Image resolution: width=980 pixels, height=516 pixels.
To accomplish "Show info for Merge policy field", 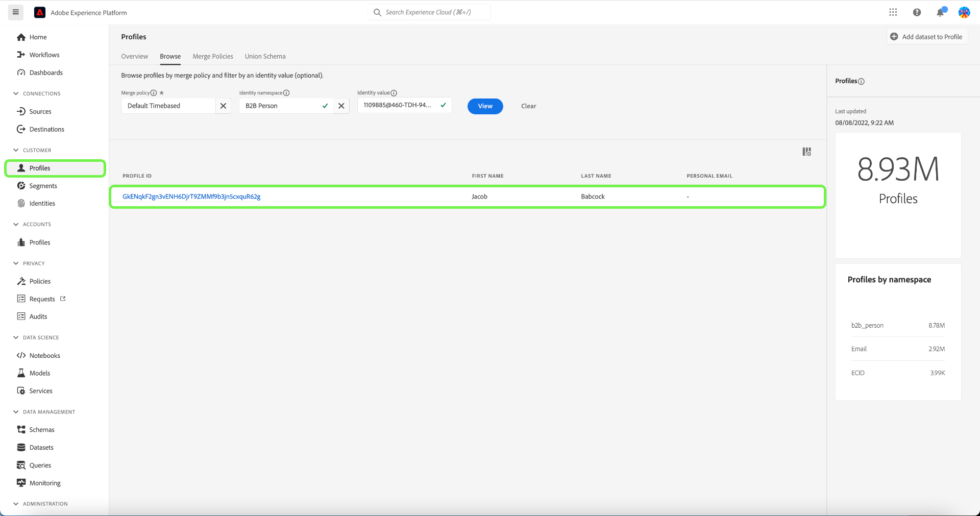I will (154, 93).
